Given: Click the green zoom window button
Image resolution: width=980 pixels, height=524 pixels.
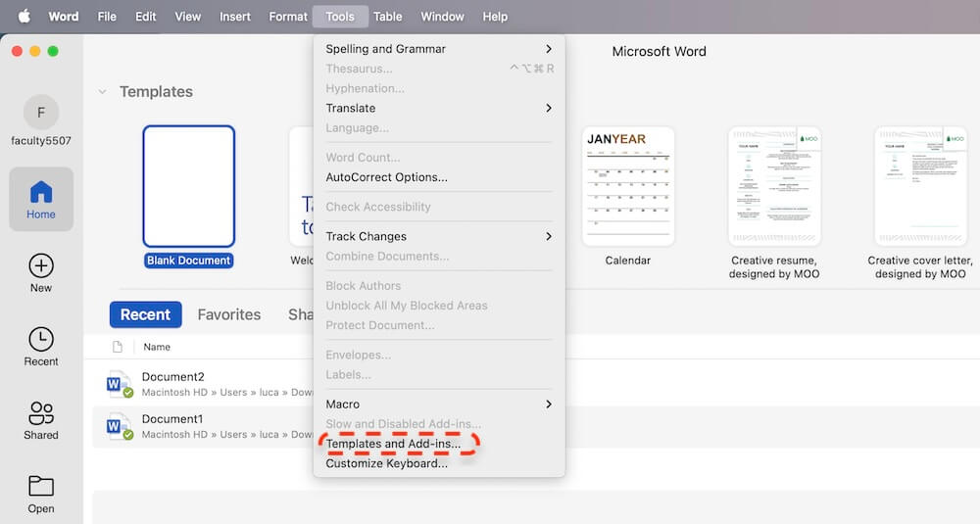Looking at the screenshot, I should click(x=53, y=51).
